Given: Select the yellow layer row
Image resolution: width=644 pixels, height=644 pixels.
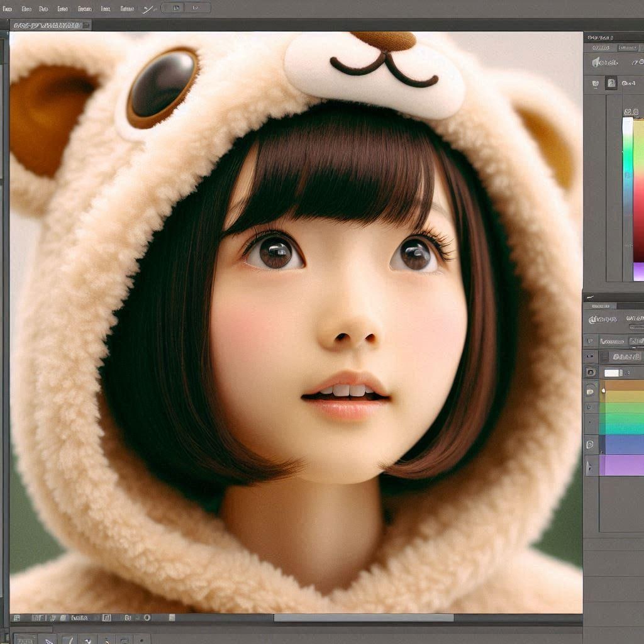Looking at the screenshot, I should [622, 396].
